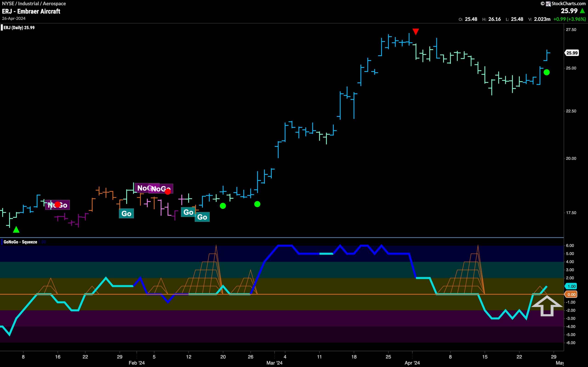Click the red down-triangle marker at the chart top

[416, 31]
